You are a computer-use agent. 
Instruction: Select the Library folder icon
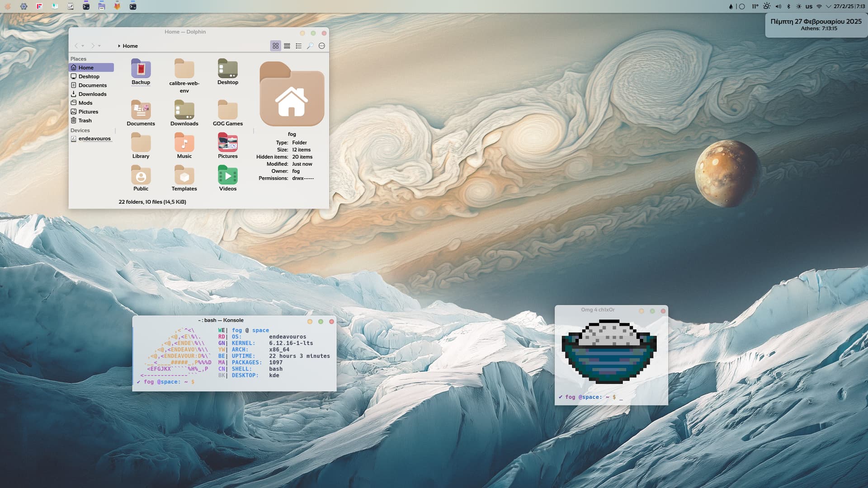click(141, 142)
